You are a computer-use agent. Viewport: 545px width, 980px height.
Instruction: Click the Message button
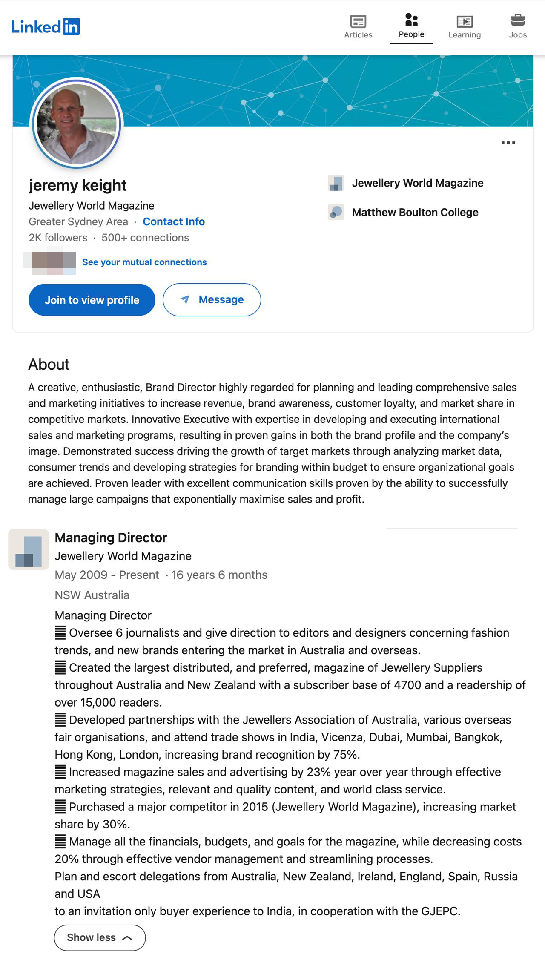point(212,300)
